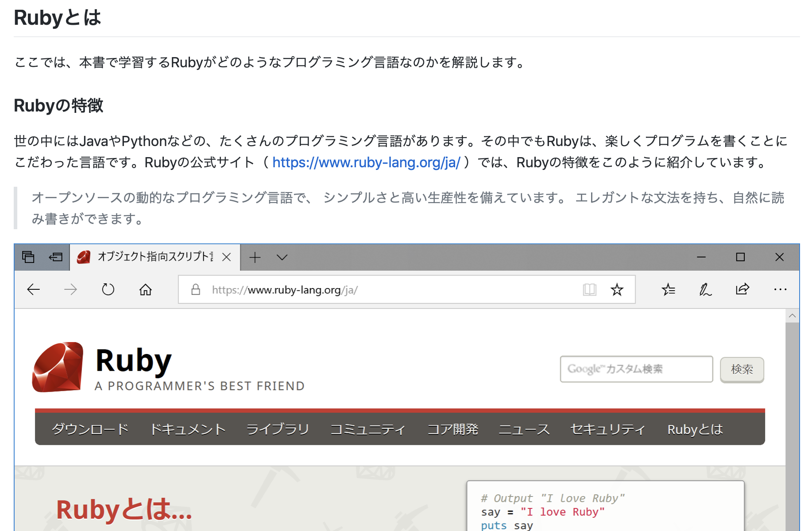Click the star favorite icon in address bar
The width and height of the screenshot is (812, 531).
(x=617, y=290)
